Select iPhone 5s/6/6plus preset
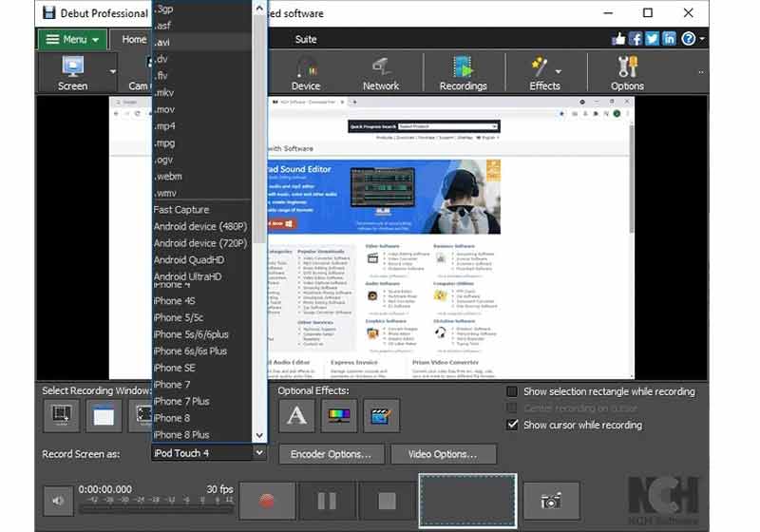 coord(202,334)
